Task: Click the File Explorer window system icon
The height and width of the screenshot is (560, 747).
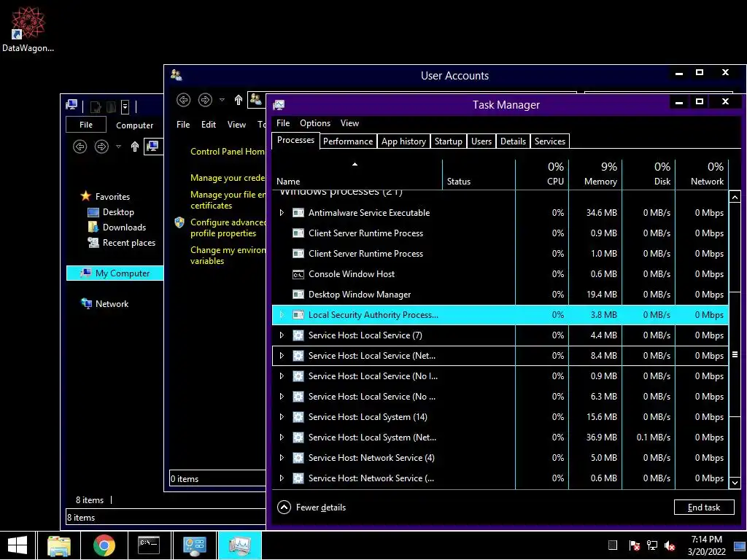Action: coord(71,105)
